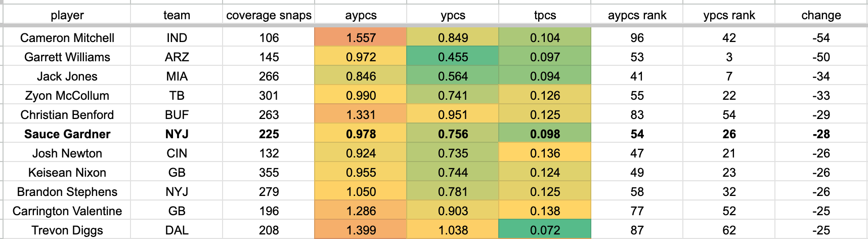Click the green 0.072 tpcs cell
868x239 pixels.
(545, 230)
